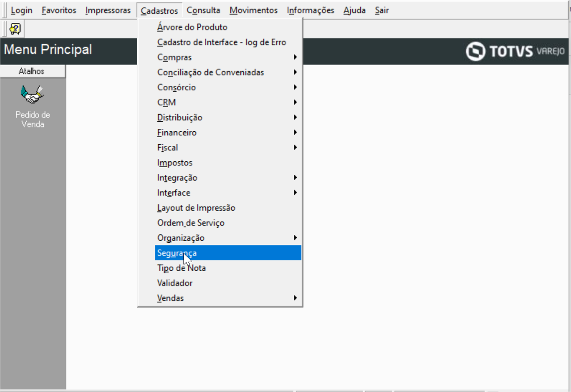Open the Impressoras menu
This screenshot has height=392, width=571.
(x=108, y=10)
